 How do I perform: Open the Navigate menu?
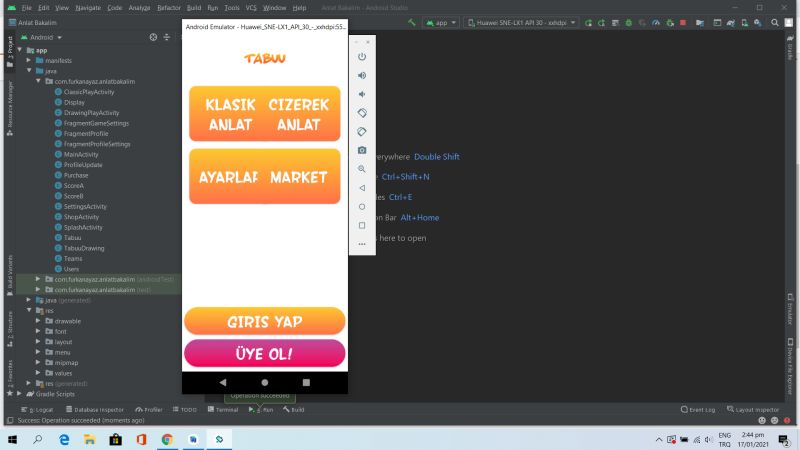tap(88, 8)
